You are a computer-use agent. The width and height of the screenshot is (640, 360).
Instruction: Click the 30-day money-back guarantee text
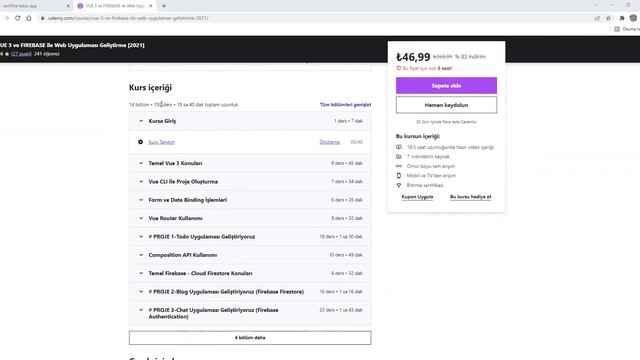[446, 122]
